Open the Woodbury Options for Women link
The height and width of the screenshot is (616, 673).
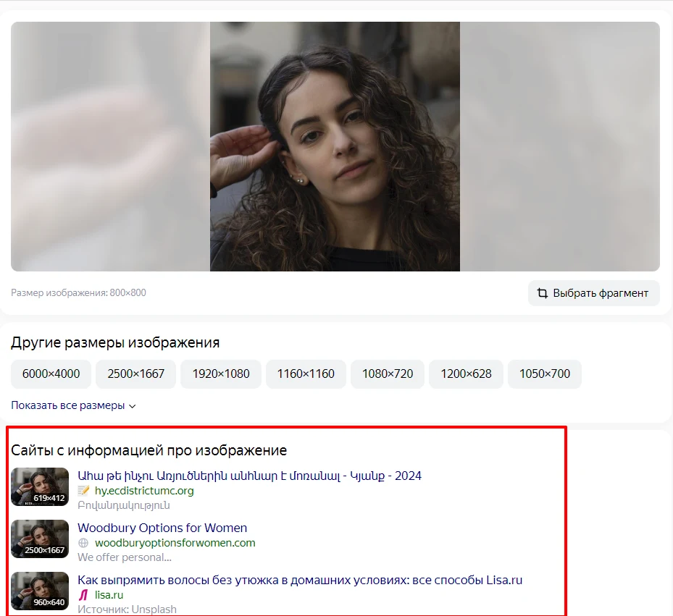pyautogui.click(x=162, y=528)
